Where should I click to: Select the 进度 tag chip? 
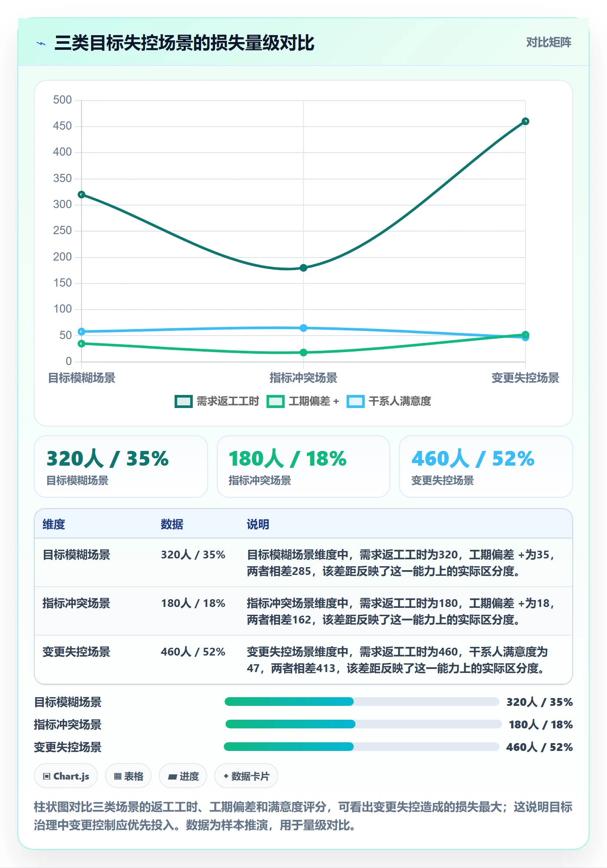[x=183, y=776]
